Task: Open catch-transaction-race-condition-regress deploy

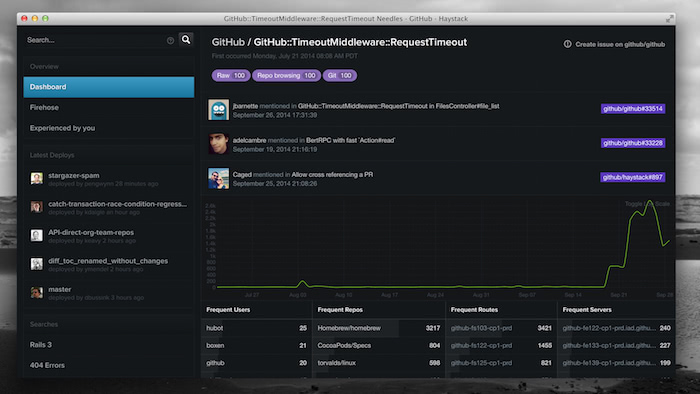Action: pyautogui.click(x=108, y=207)
